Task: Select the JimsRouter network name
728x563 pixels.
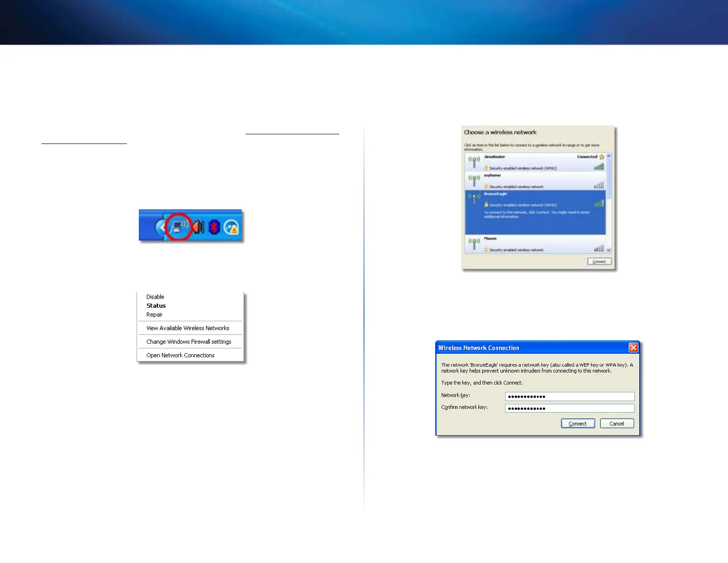Action: [495, 157]
